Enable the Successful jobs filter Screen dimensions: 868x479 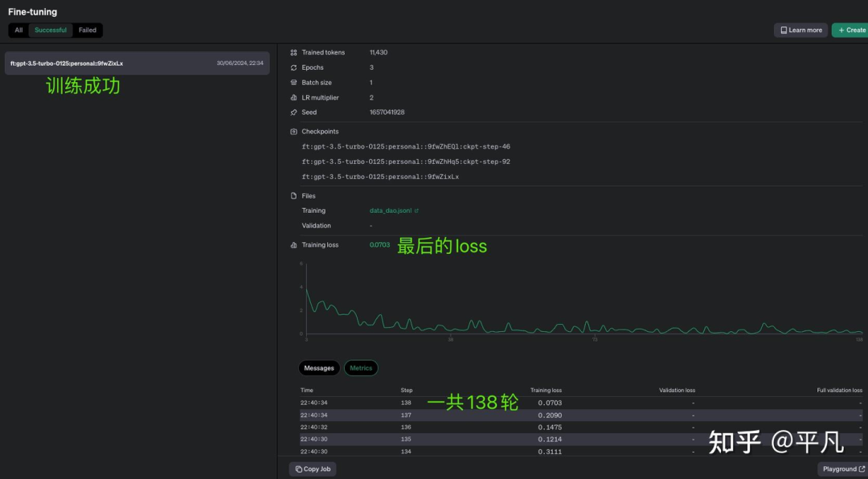click(50, 30)
